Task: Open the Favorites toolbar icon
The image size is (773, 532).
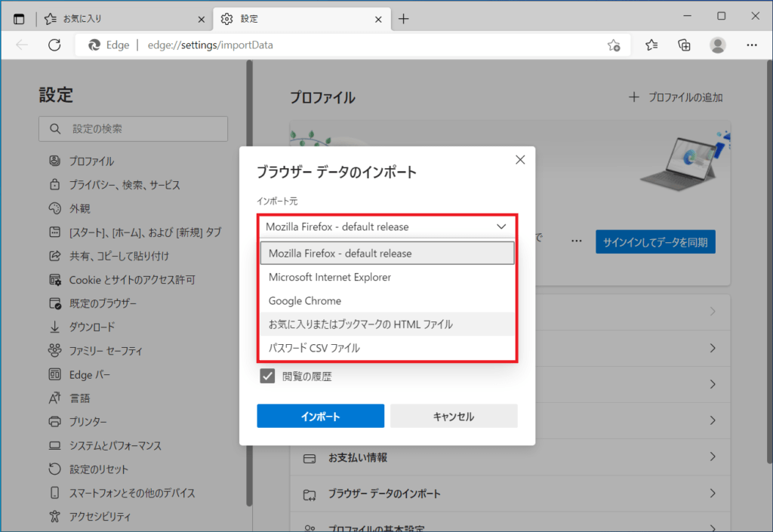Action: pyautogui.click(x=652, y=45)
